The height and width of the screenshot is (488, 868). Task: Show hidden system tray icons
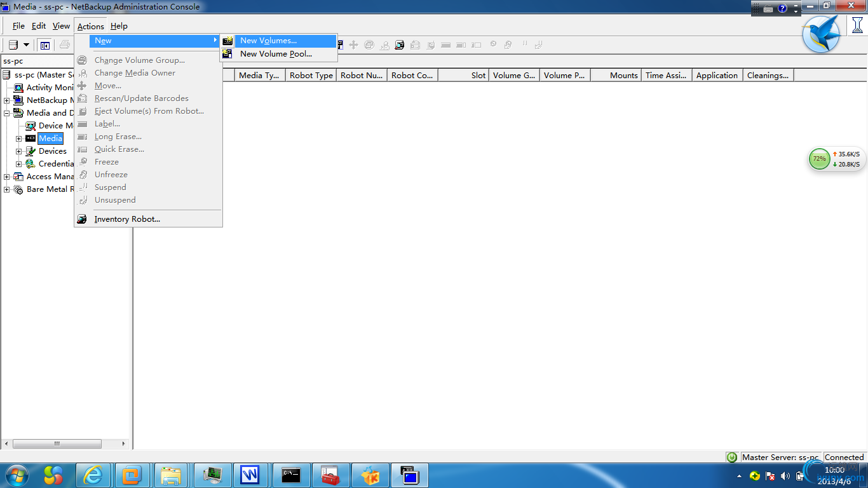click(x=739, y=476)
